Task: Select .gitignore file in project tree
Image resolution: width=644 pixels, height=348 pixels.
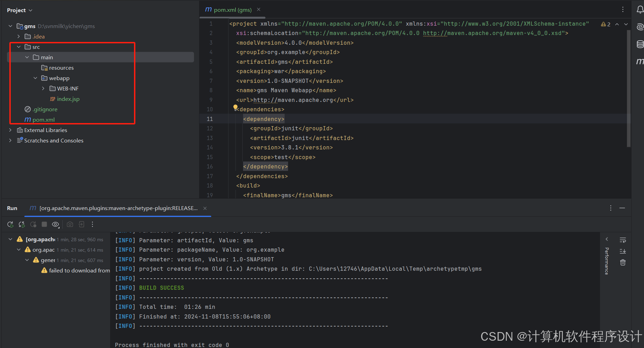Action: tap(41, 109)
